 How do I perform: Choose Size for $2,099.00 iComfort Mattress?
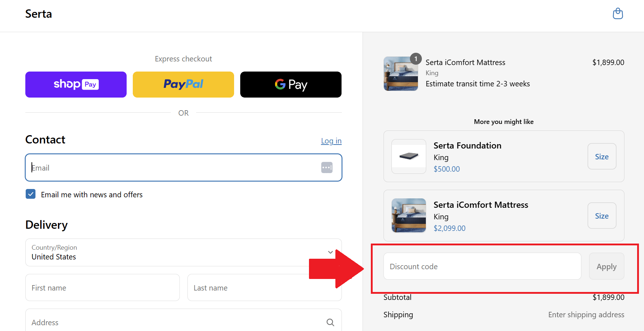click(x=602, y=216)
